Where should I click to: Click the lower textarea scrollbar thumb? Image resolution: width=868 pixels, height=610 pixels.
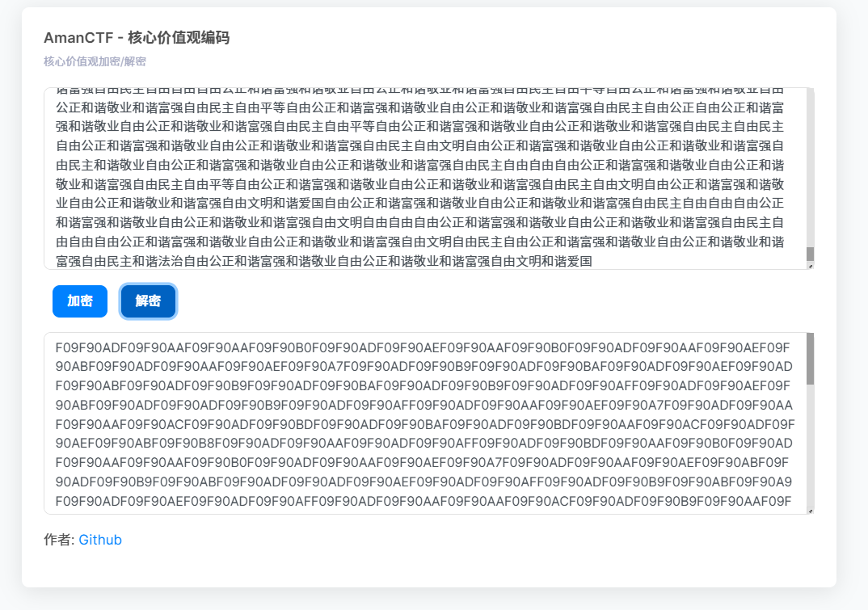point(811,359)
